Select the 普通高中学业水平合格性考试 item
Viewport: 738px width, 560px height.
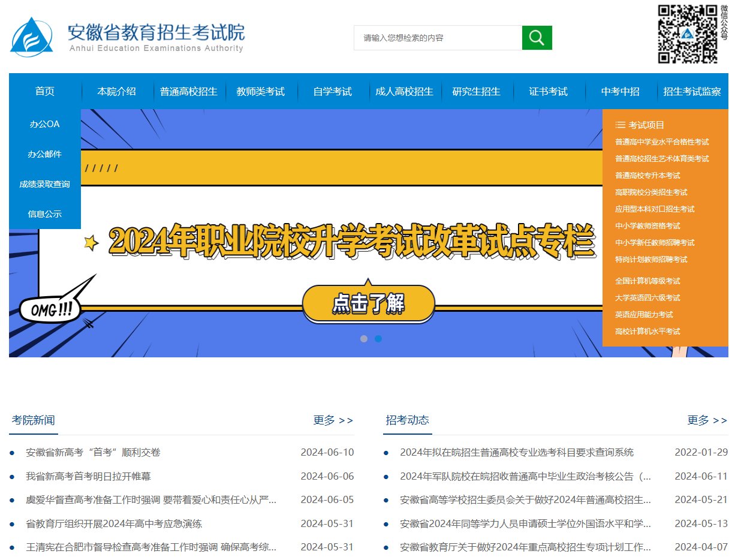tap(662, 141)
